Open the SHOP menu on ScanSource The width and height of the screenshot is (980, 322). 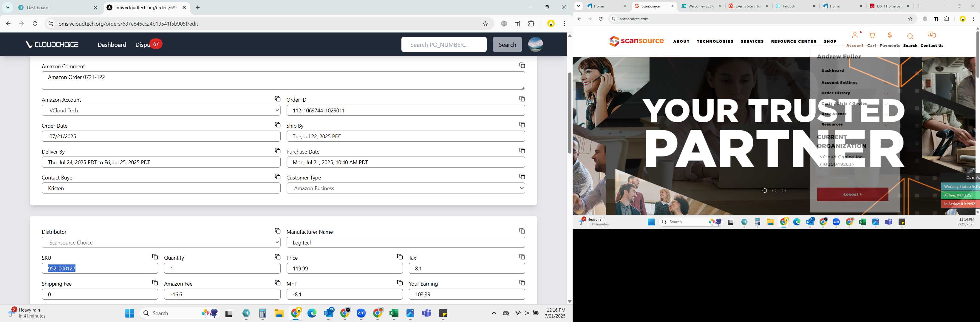tap(830, 41)
